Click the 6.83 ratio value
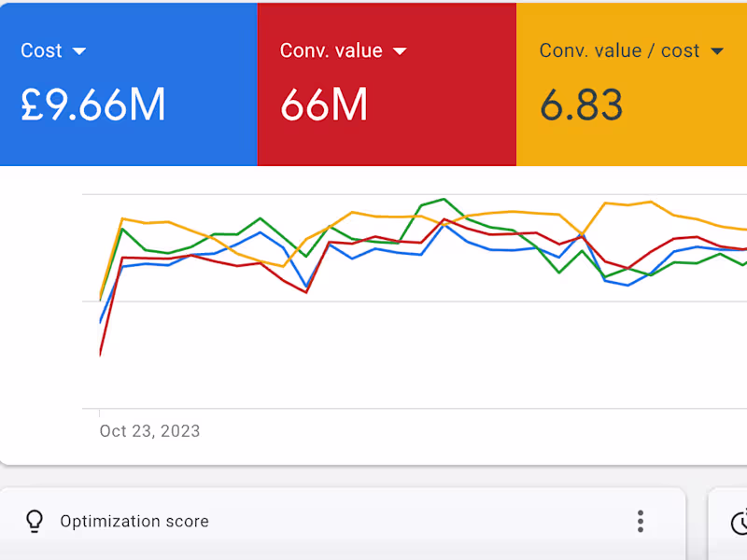Image resolution: width=747 pixels, height=560 pixels. [582, 105]
